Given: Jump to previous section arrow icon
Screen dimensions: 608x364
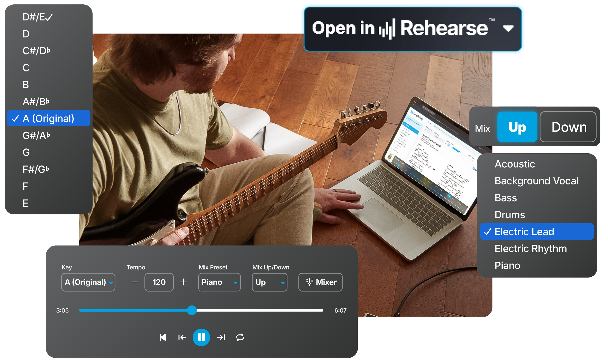Looking at the screenshot, I should 182,337.
